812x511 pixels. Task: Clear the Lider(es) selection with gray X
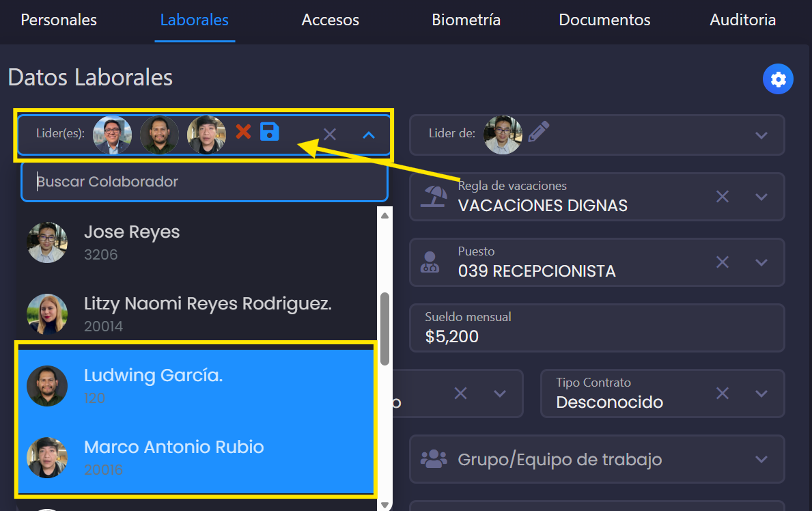click(x=330, y=135)
